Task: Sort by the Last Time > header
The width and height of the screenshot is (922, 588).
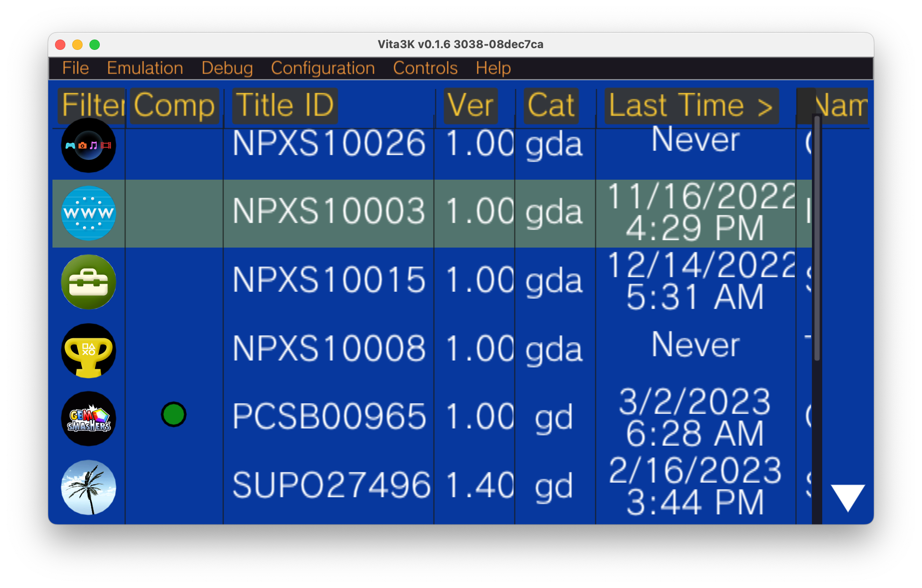Action: click(691, 106)
